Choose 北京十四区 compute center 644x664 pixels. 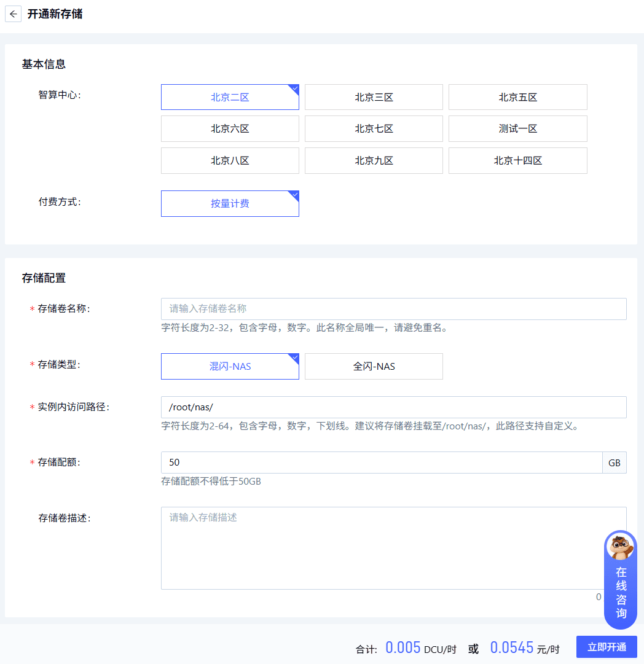pos(518,160)
